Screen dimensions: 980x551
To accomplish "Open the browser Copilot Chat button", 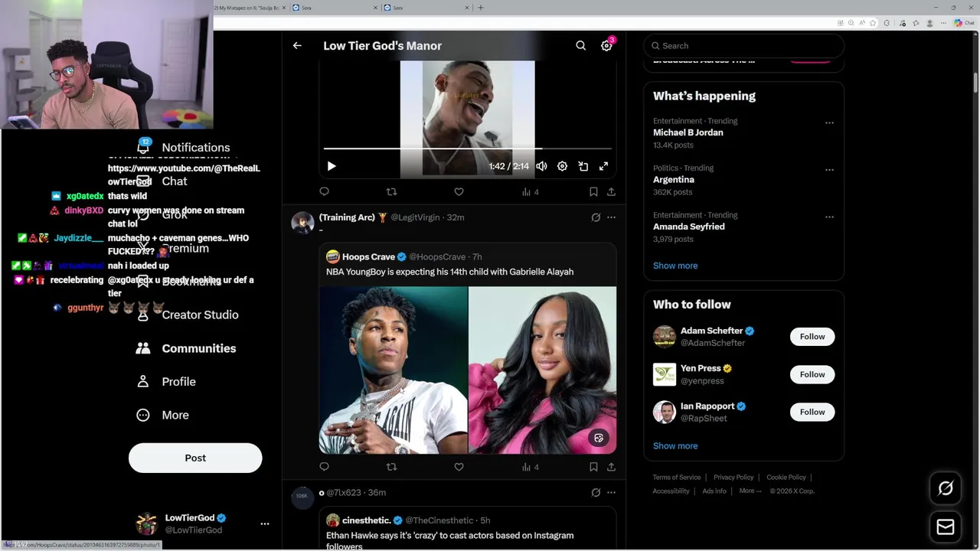I will click(965, 23).
